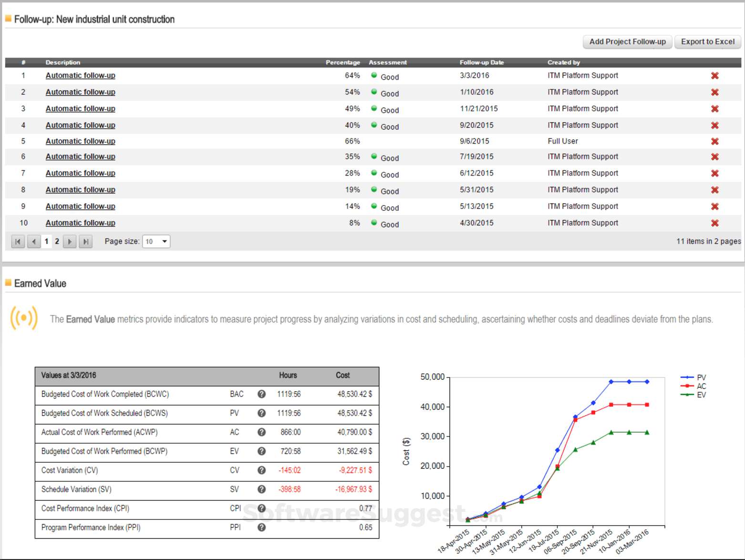This screenshot has width=745, height=560.
Task: Click help icon beside CPI metric
Action: [261, 508]
